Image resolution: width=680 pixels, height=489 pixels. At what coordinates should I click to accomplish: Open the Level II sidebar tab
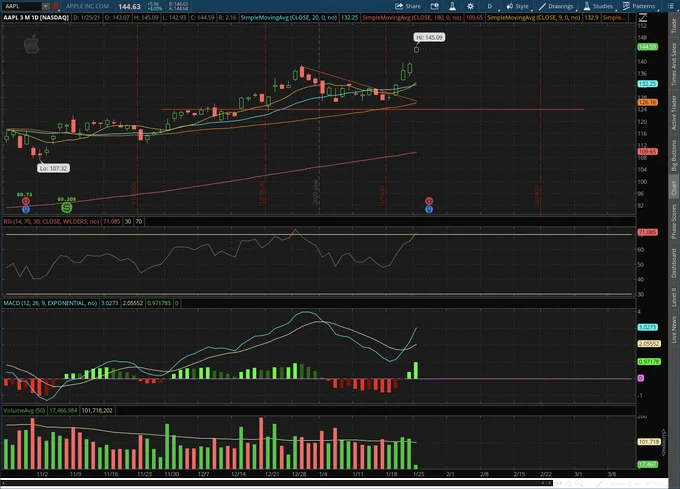[x=673, y=297]
